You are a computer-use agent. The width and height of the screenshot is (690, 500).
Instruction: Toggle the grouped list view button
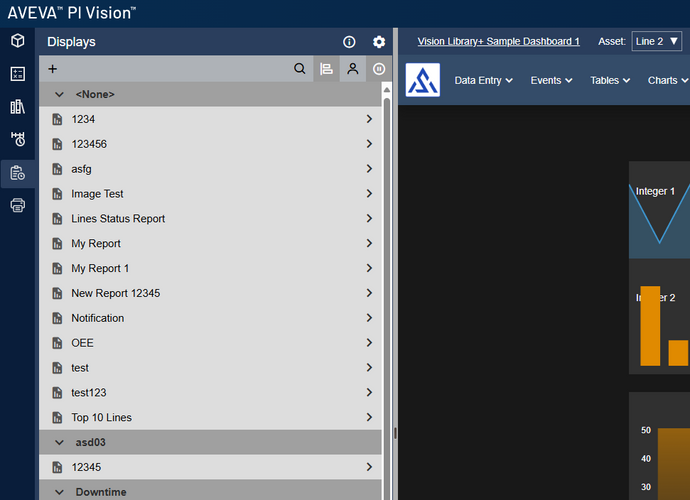326,69
